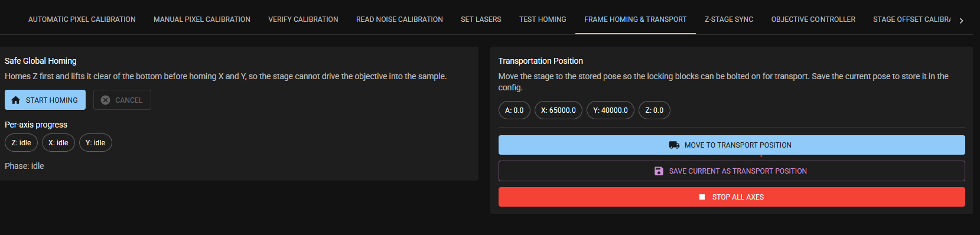Save current as transport position
Viewport: 980px width, 235px height.
click(x=731, y=171)
